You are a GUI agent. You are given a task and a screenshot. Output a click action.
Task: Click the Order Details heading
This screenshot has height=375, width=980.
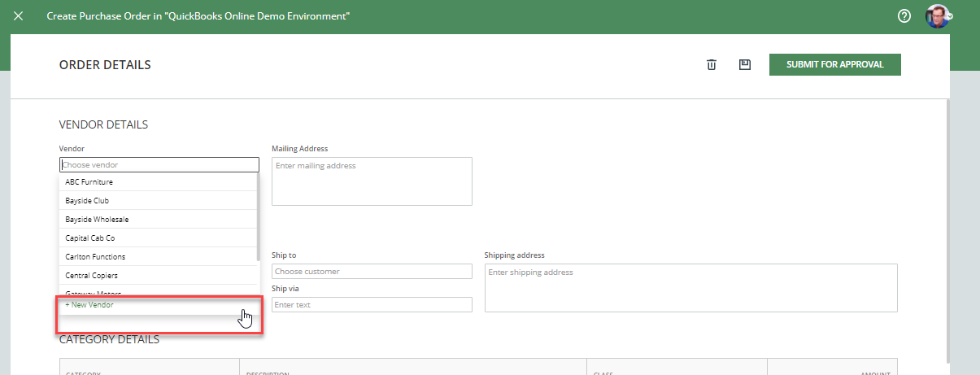click(105, 65)
